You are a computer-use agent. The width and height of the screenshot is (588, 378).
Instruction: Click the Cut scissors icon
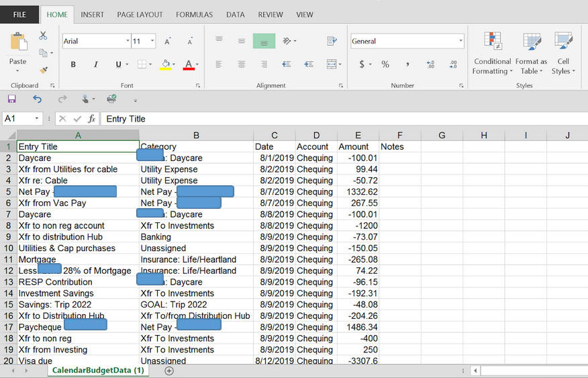(44, 36)
